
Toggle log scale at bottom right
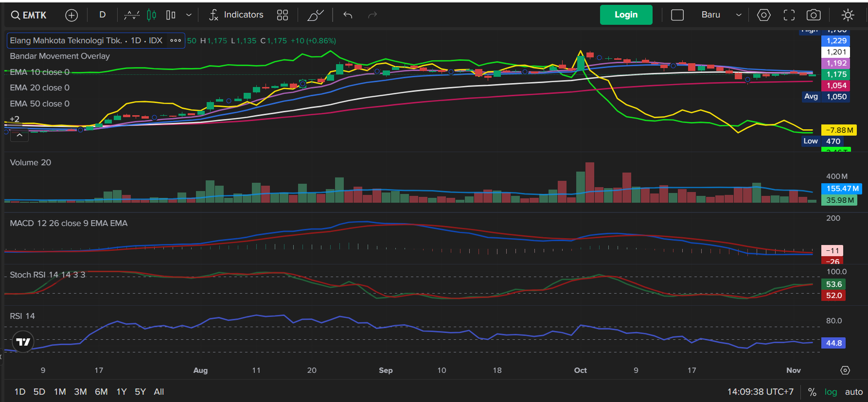831,392
